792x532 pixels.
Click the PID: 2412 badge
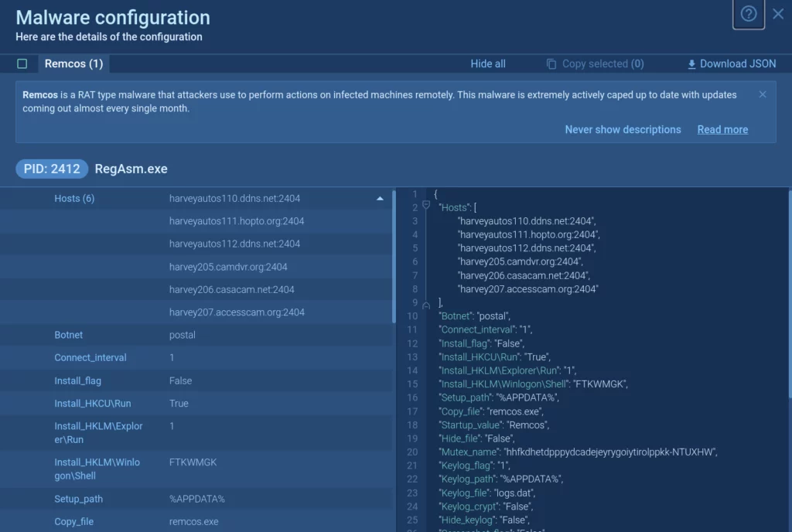(x=52, y=169)
